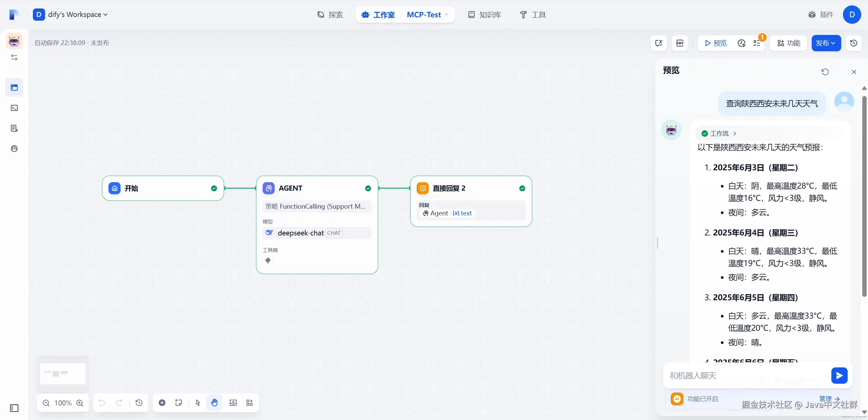The height and width of the screenshot is (420, 868).
Task: Click the chat preview vertical scrollbar
Action: pos(864,197)
